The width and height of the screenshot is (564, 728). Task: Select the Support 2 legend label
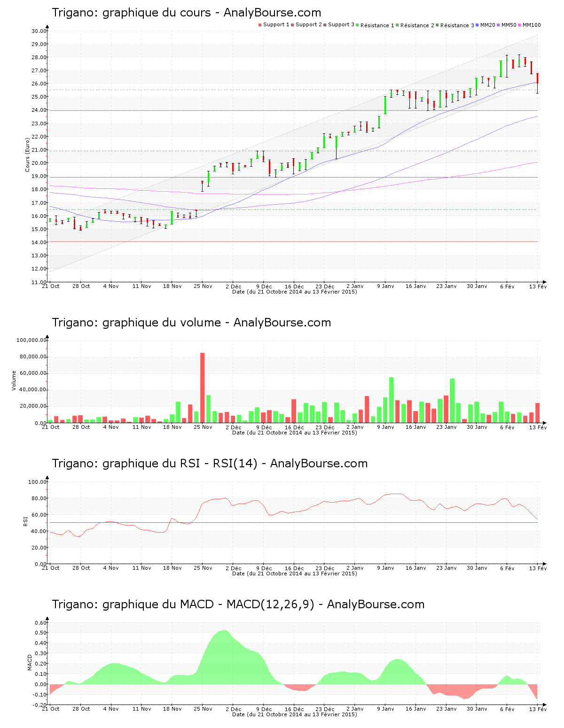[x=309, y=25]
